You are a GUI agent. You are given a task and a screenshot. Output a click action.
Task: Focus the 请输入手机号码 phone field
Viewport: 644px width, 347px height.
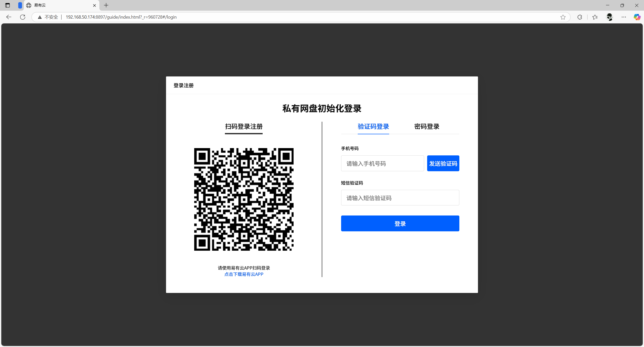pos(382,163)
